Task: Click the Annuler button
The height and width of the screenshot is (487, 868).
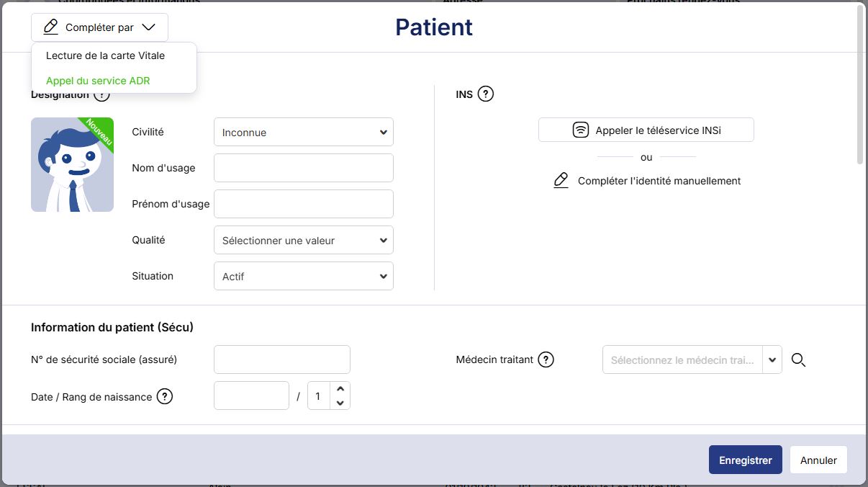Action: point(818,460)
